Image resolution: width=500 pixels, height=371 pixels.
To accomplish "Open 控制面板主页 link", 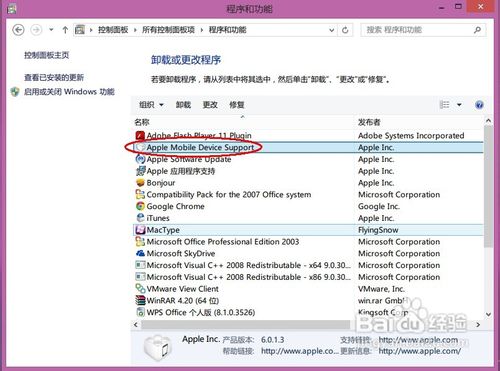I will coord(46,55).
